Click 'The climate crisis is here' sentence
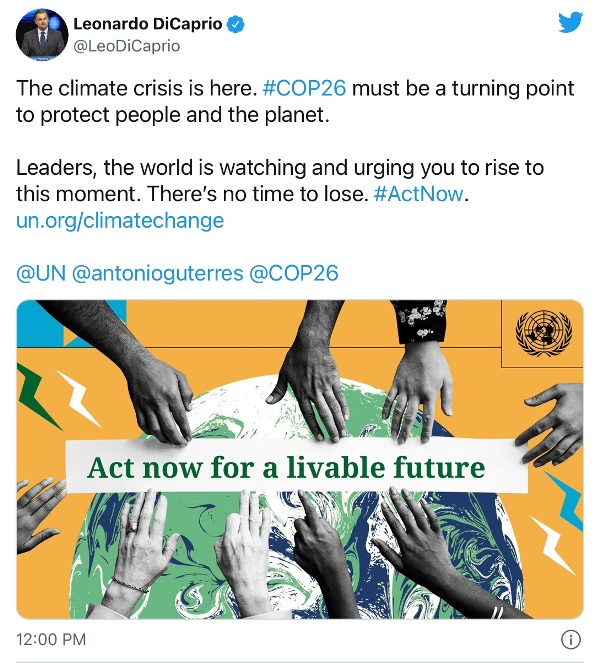Screen dimensions: 600x663 tap(135, 87)
